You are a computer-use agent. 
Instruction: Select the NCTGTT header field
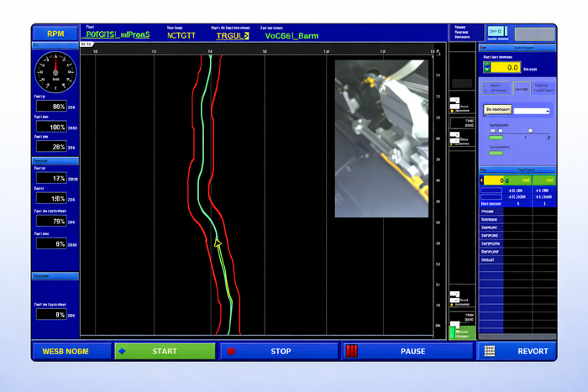point(181,35)
